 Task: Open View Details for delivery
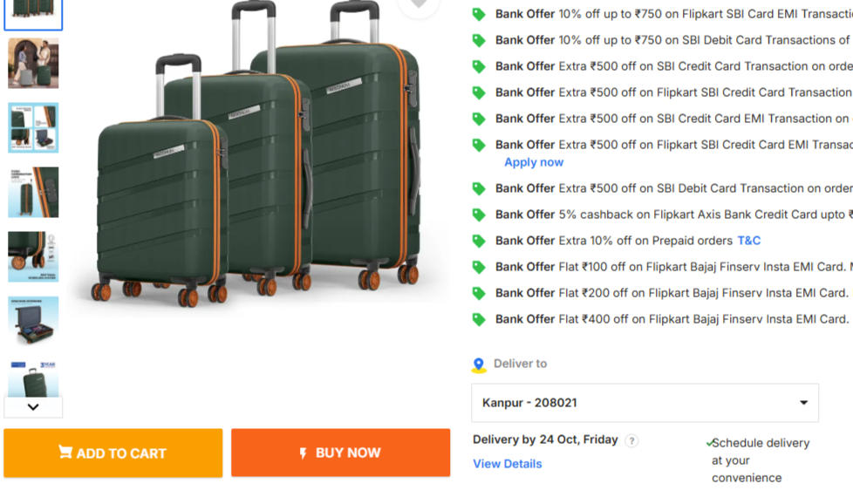(x=508, y=464)
